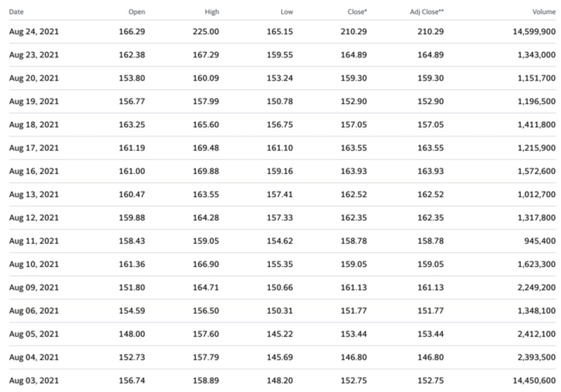Image resolution: width=561 pixels, height=392 pixels.
Task: Click the 159.30 close on Aug 20
Action: pyautogui.click(x=354, y=78)
